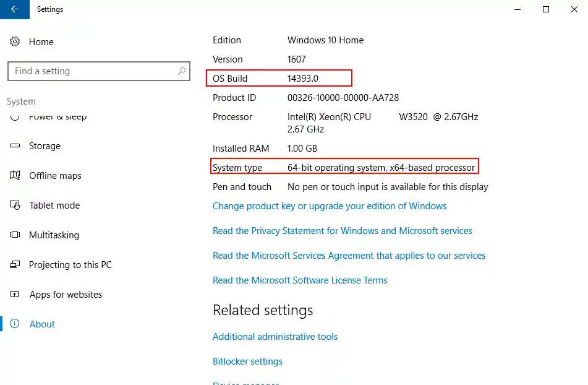Screen dimensions: 588x385
Task: Click the Installed RAM value 1.00 GB
Action: click(302, 149)
